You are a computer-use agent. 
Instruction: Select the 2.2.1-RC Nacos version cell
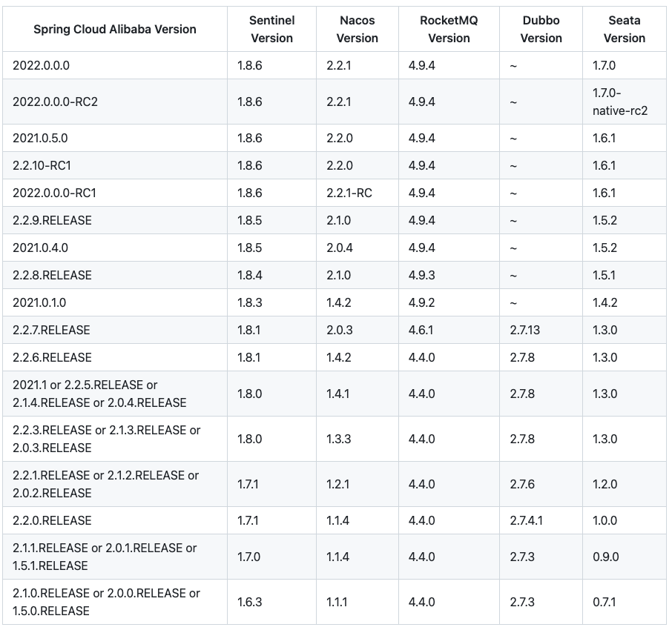pos(349,193)
